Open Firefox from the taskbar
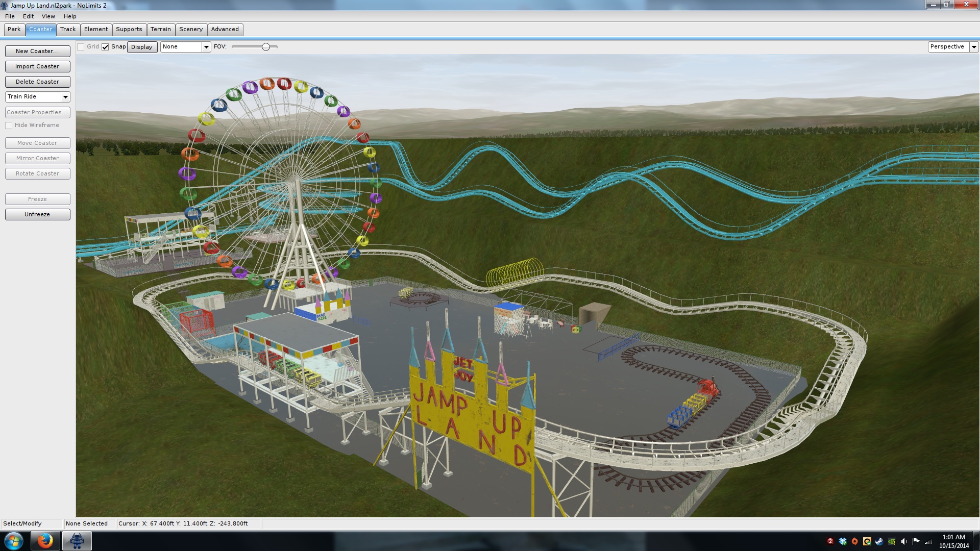This screenshot has width=980, height=551. [x=45, y=541]
